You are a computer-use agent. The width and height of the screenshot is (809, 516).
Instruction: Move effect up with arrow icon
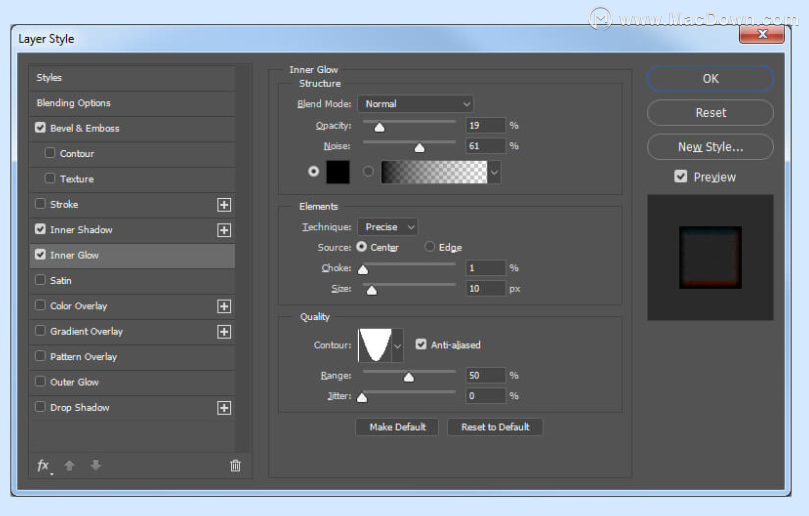tap(70, 465)
